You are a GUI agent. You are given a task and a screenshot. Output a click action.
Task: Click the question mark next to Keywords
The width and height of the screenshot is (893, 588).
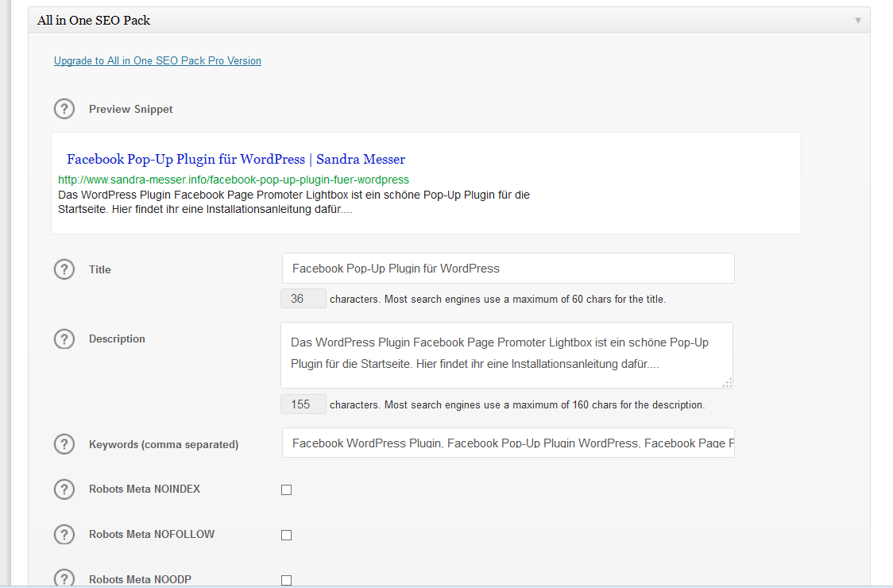click(x=64, y=444)
